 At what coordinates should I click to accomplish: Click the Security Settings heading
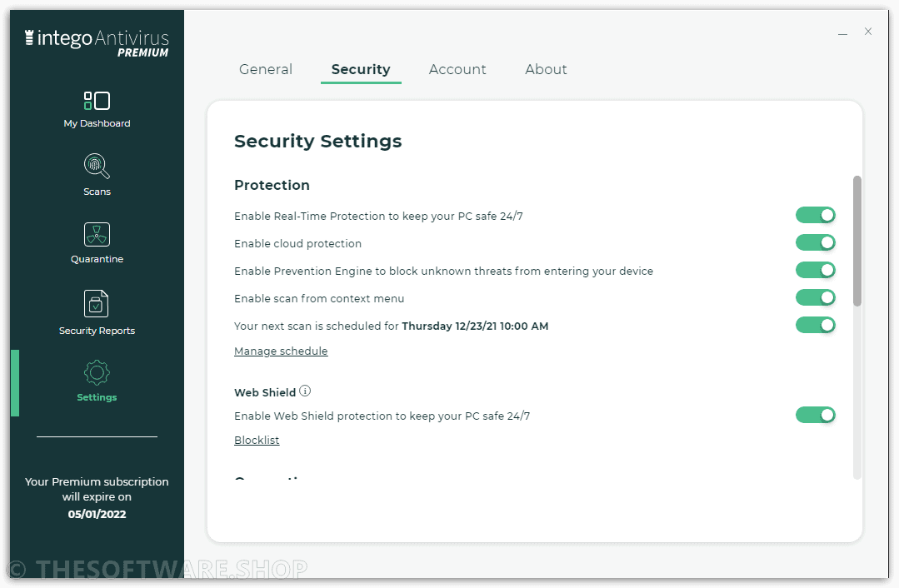click(x=318, y=141)
